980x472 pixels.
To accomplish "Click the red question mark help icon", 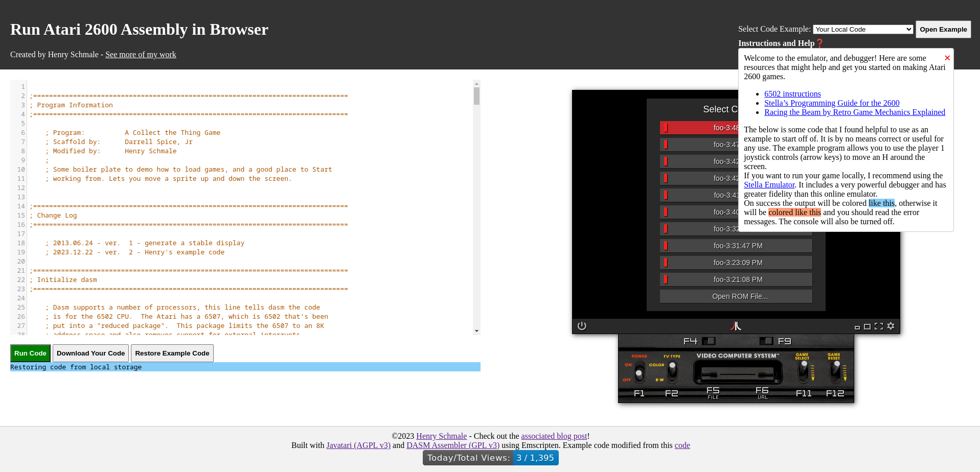I will 820,43.
